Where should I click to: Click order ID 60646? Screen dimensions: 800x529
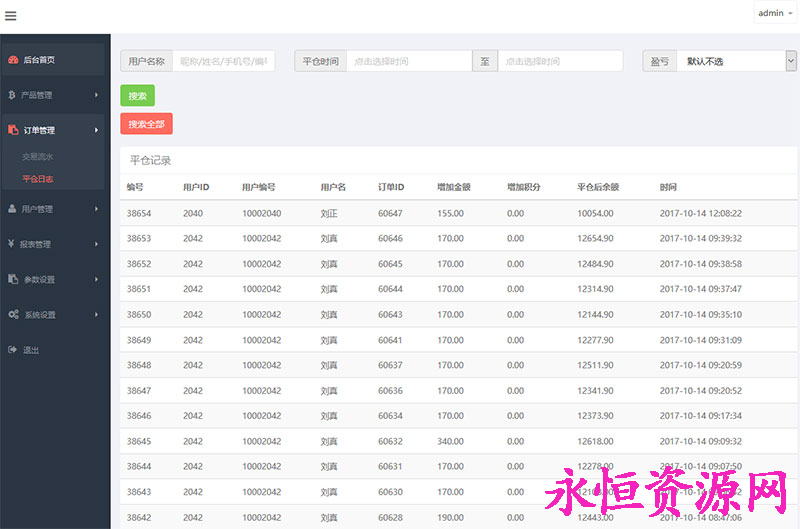[x=390, y=238]
